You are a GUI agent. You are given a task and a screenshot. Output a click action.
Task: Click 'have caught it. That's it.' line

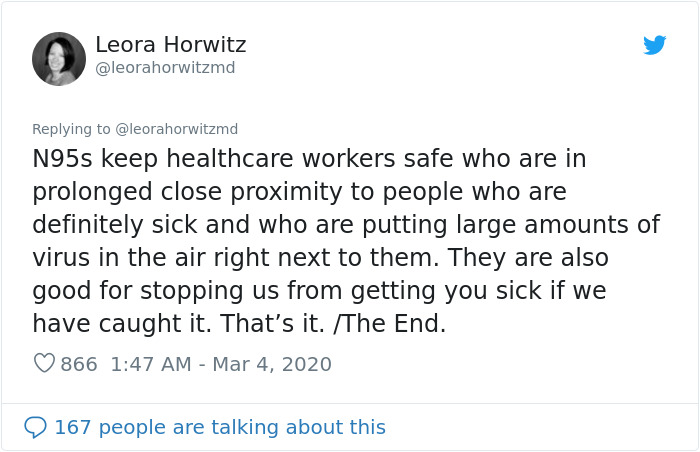179,323
